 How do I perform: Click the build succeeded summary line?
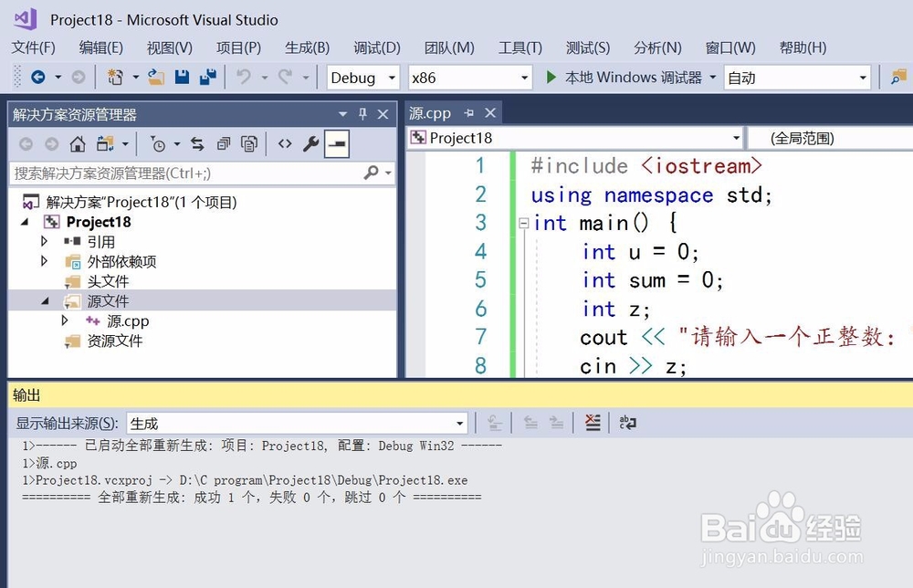click(252, 498)
